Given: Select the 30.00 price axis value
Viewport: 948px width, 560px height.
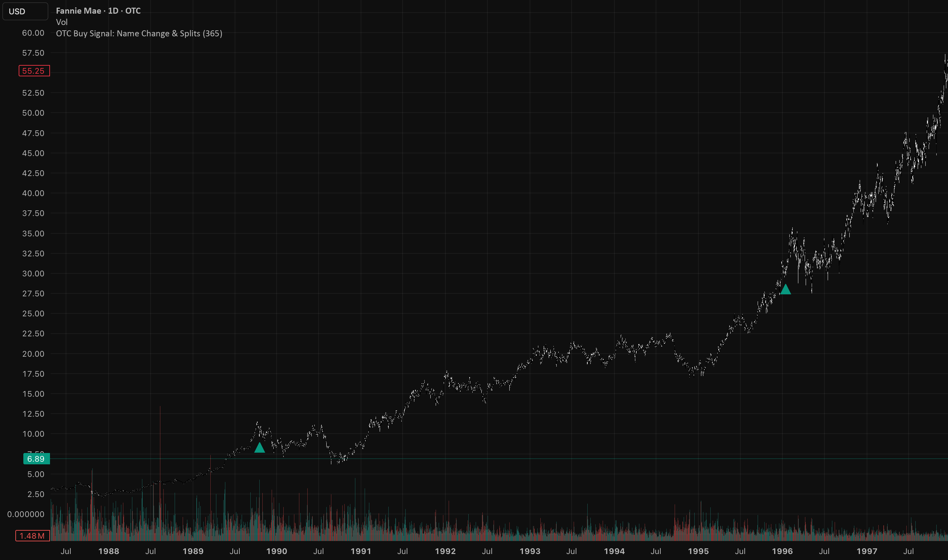Looking at the screenshot, I should pyautogui.click(x=33, y=273).
